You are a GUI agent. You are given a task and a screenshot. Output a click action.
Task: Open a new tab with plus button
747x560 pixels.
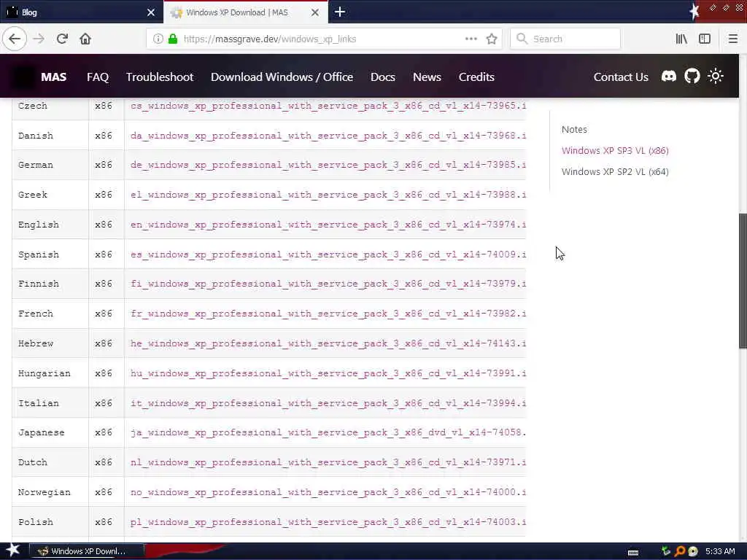(340, 12)
